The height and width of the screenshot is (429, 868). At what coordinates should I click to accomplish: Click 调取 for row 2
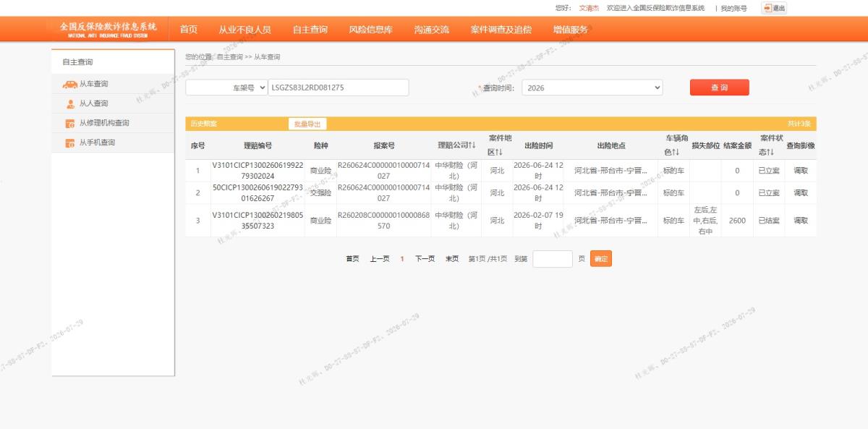(x=801, y=193)
